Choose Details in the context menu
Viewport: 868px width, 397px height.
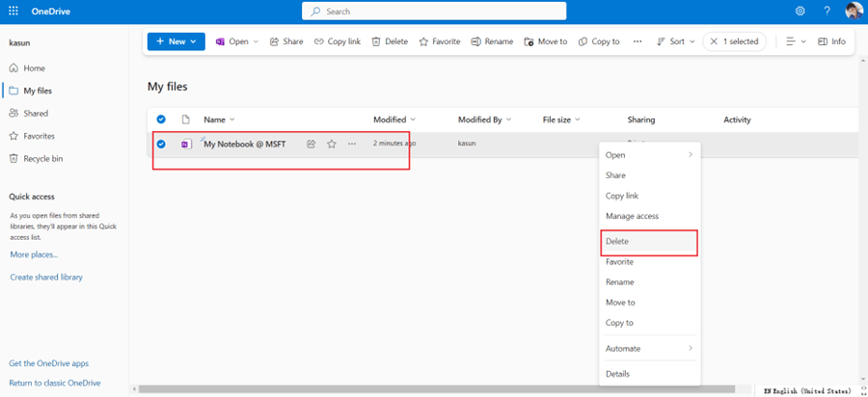650,374
